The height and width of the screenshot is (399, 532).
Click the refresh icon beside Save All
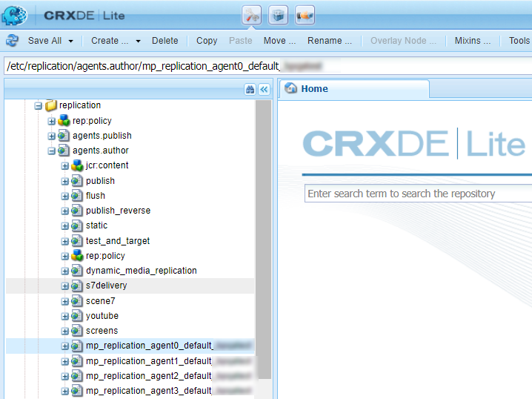pyautogui.click(x=12, y=40)
